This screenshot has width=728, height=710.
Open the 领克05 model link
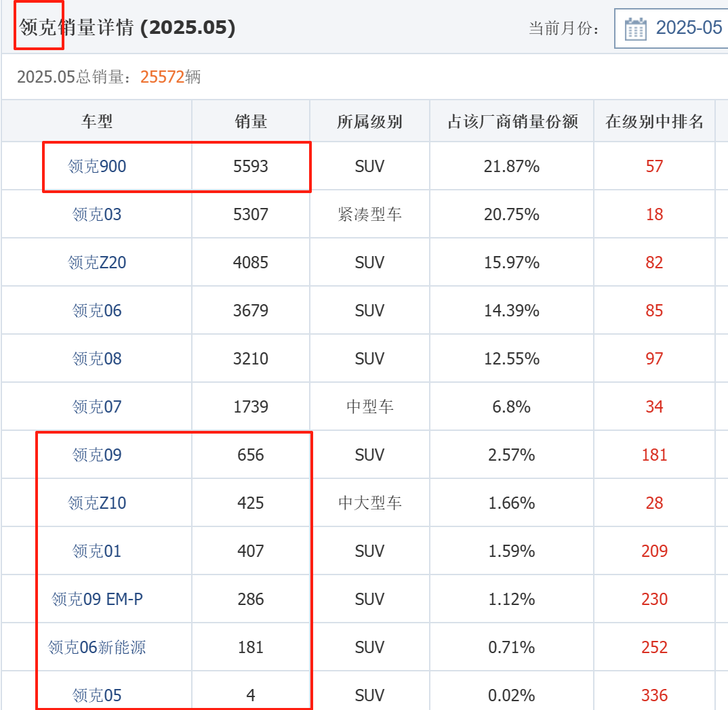point(97,696)
